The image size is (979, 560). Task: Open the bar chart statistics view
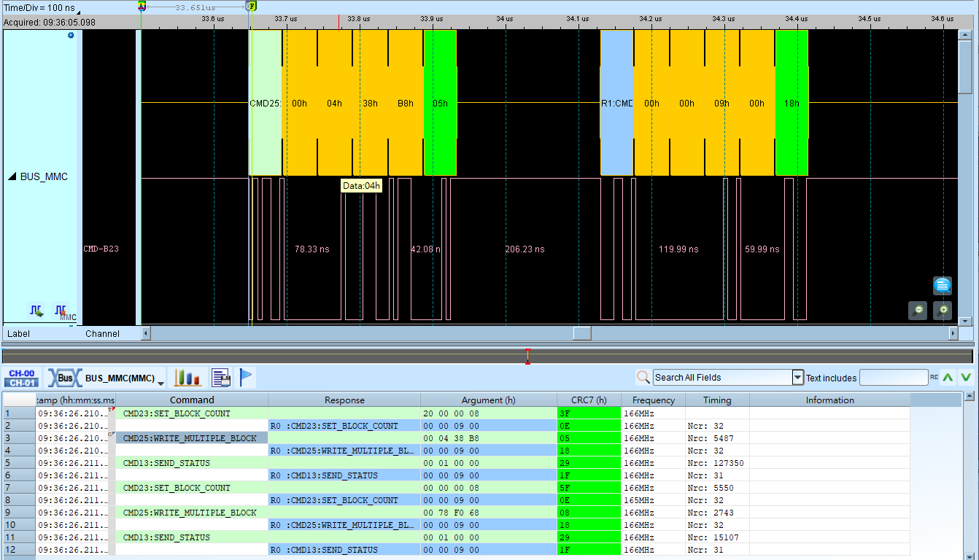coord(187,378)
